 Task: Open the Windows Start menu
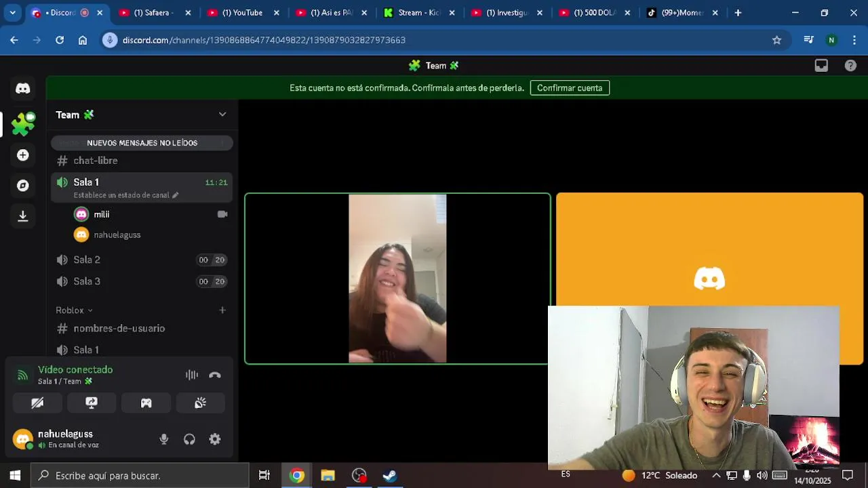click(x=15, y=476)
